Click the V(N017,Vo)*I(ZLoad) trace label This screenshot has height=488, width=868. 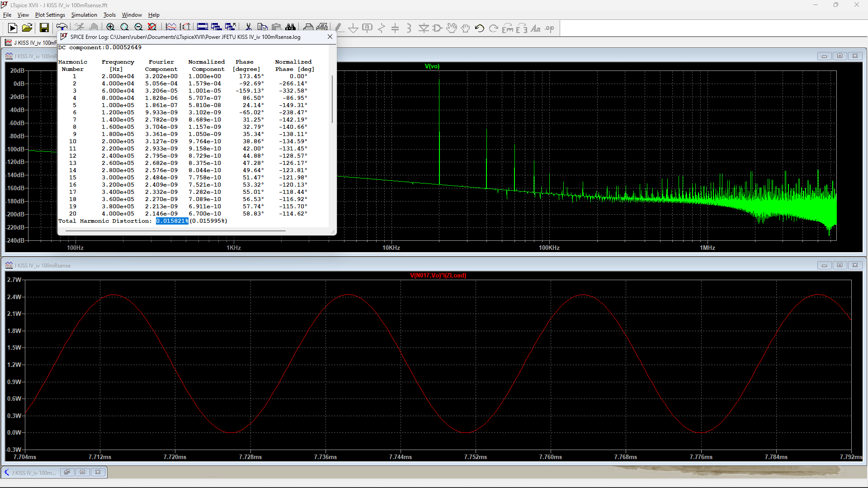tap(438, 275)
